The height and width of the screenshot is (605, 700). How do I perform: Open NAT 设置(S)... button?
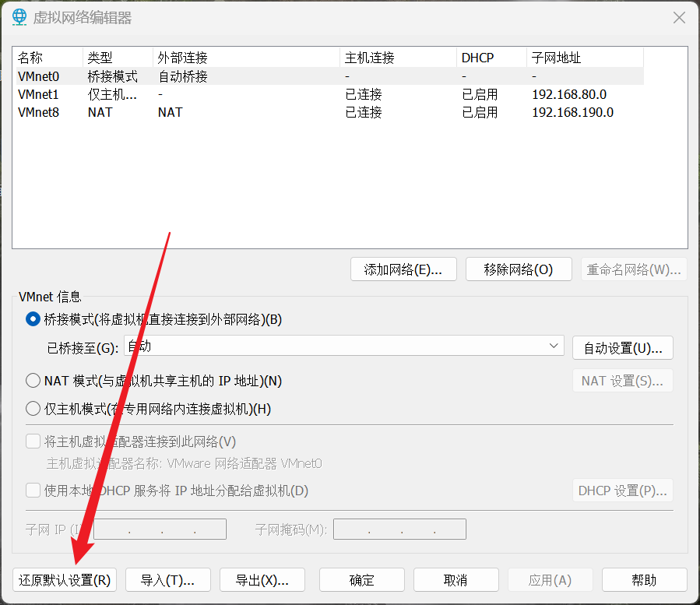(623, 381)
